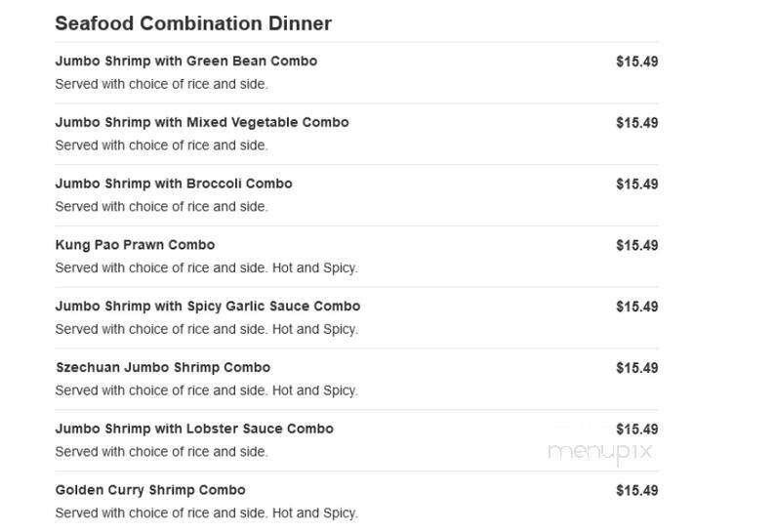
Task: Click the Broccoli Combo price
Action: [637, 184]
